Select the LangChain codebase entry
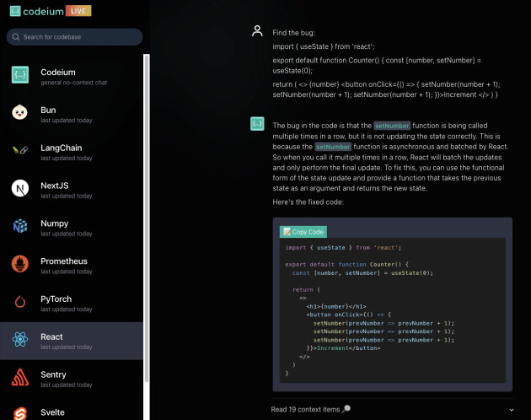 pyautogui.click(x=72, y=152)
